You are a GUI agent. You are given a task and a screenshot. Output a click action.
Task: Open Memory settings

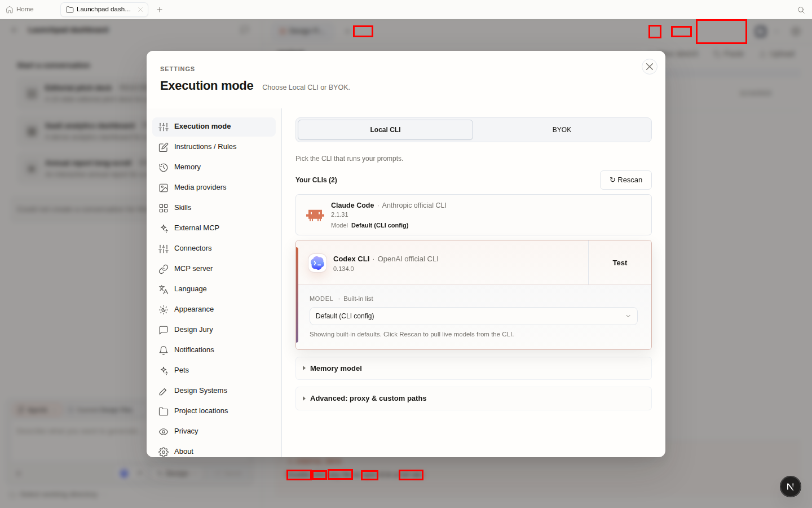click(214, 168)
